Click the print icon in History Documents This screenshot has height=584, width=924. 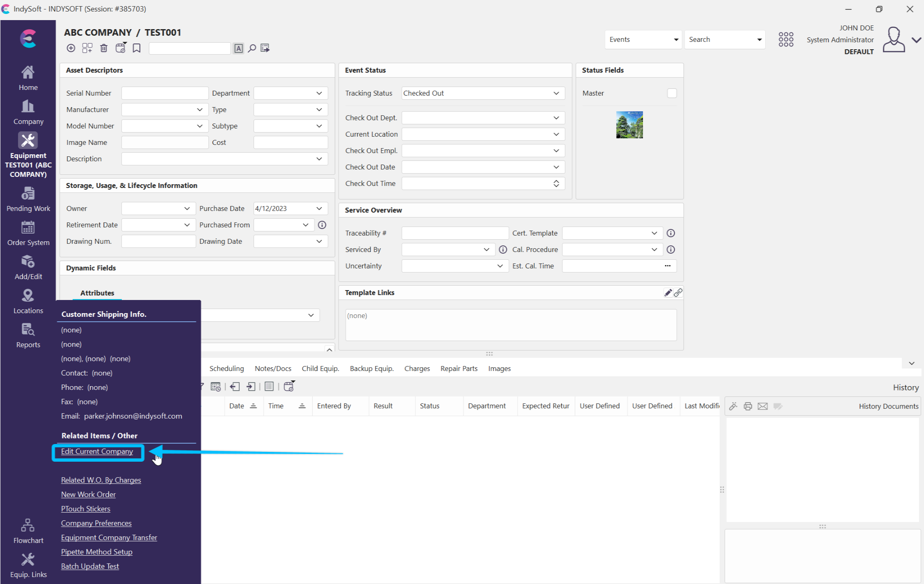(748, 406)
